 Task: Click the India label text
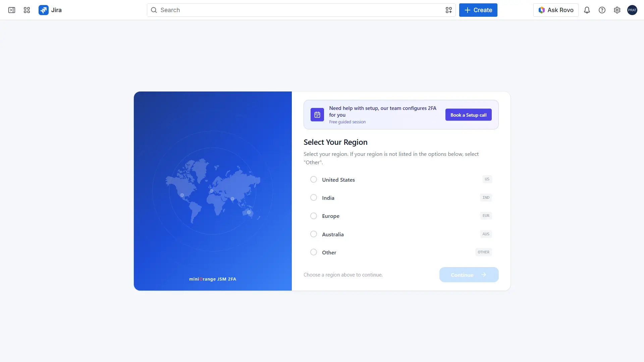[x=328, y=198]
